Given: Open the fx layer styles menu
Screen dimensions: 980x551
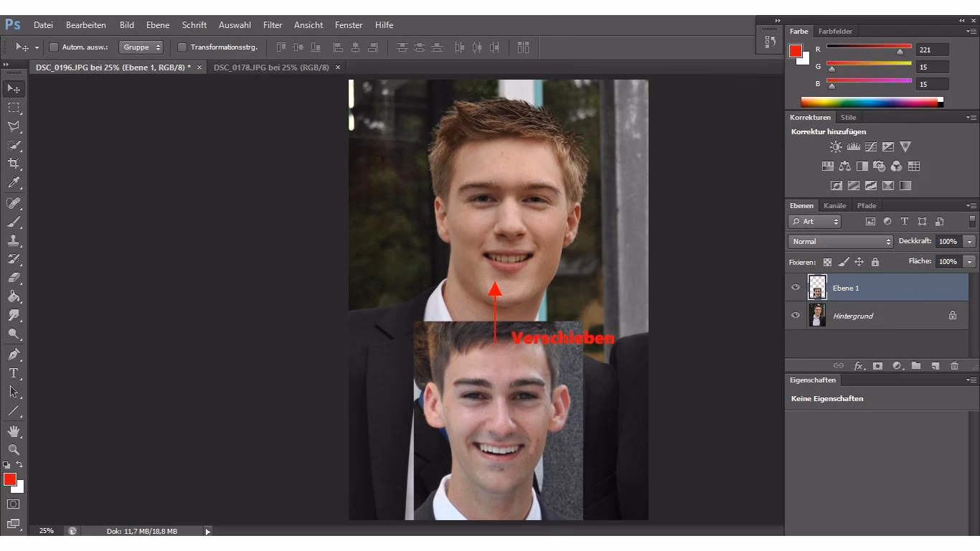Looking at the screenshot, I should pyautogui.click(x=859, y=366).
